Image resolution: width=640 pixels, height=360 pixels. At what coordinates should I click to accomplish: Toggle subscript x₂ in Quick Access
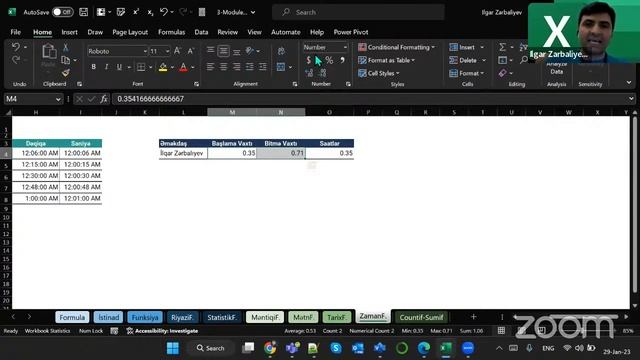click(x=150, y=13)
